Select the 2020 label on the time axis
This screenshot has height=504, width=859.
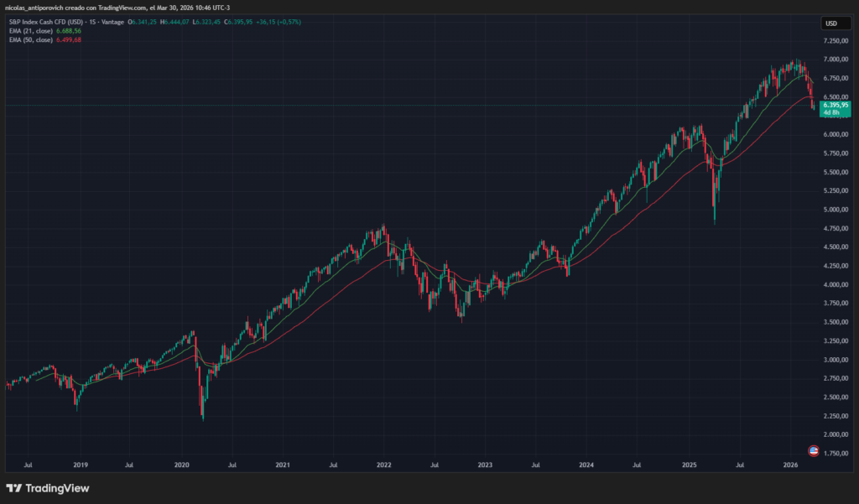click(x=180, y=463)
